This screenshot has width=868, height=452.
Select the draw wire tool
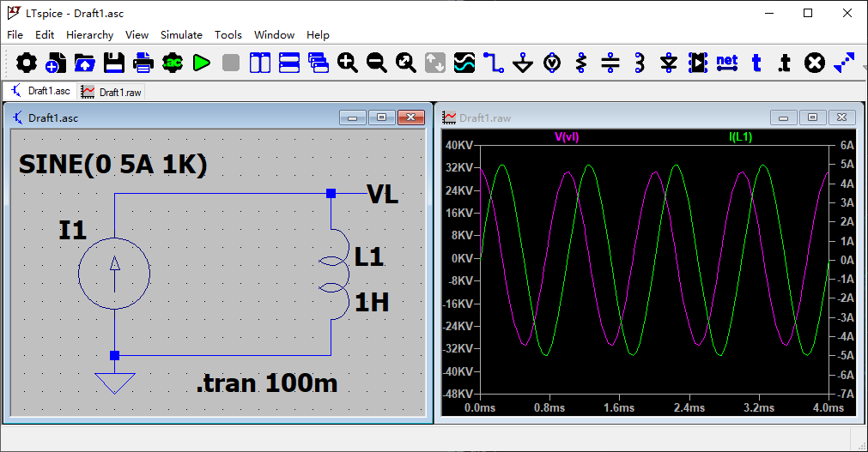pos(493,63)
